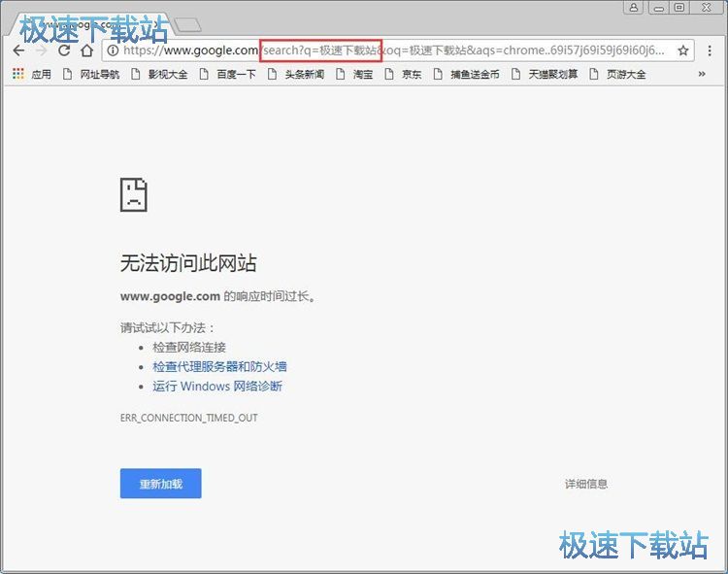
Task: Click the ERR_CONNECTION_TIMED_OUT error code text
Action: 189,418
